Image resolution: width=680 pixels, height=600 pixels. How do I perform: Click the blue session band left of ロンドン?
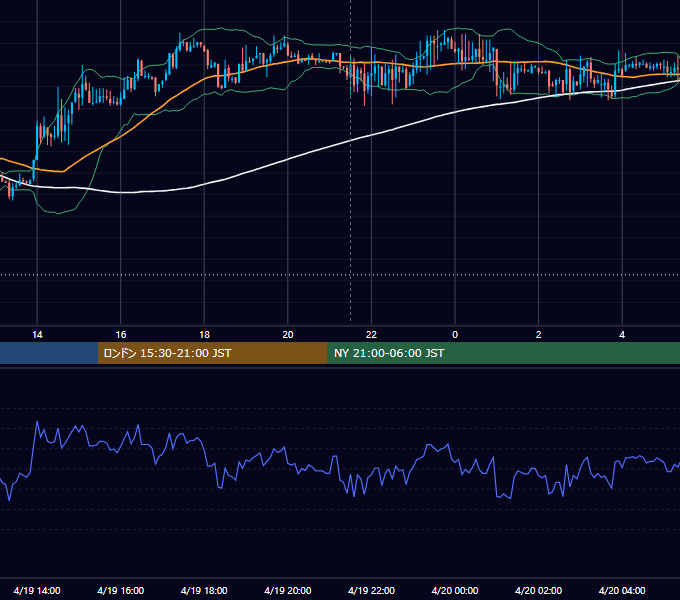tap(49, 353)
